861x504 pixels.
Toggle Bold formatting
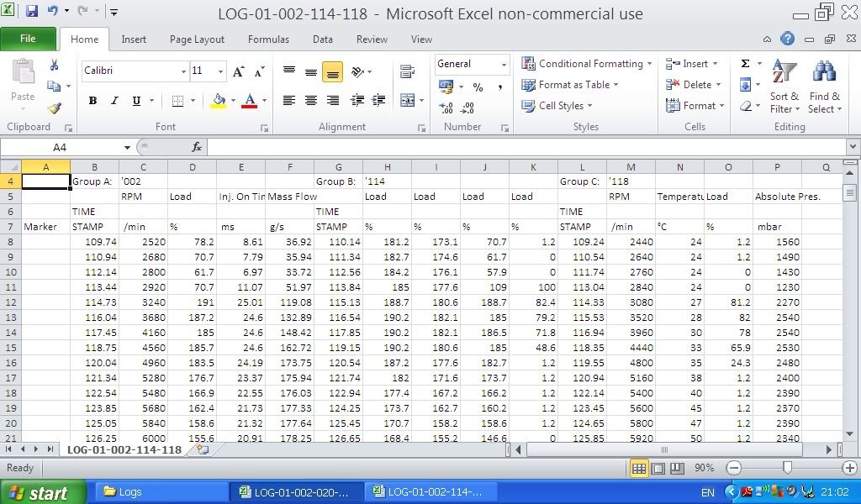[92, 101]
